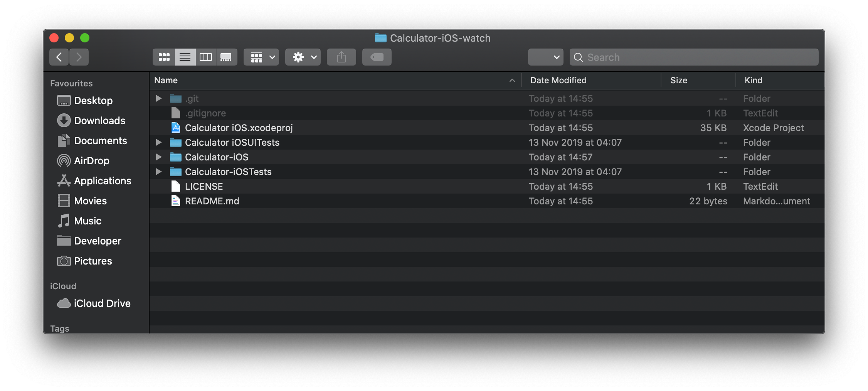Switch to column view
868x391 pixels.
tap(205, 57)
